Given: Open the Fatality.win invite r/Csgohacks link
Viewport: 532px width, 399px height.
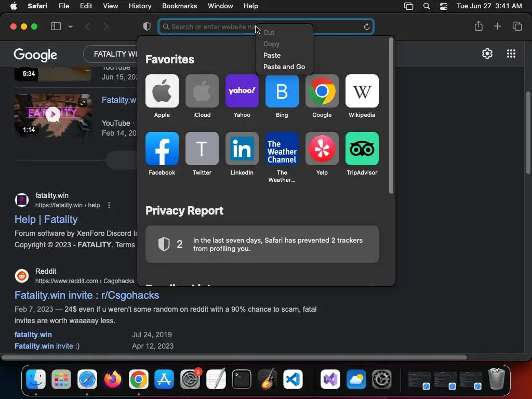Looking at the screenshot, I should tap(87, 295).
